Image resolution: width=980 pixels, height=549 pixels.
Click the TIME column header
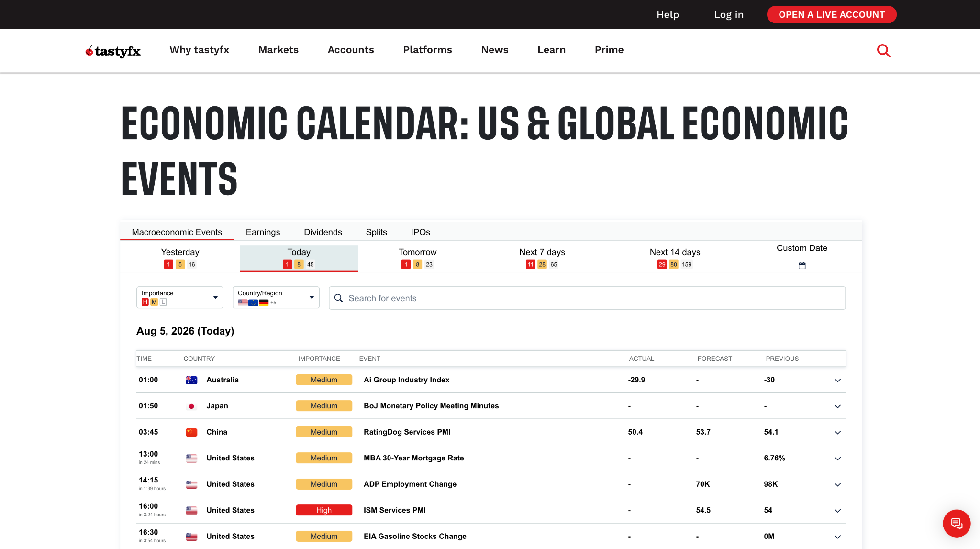pyautogui.click(x=144, y=359)
